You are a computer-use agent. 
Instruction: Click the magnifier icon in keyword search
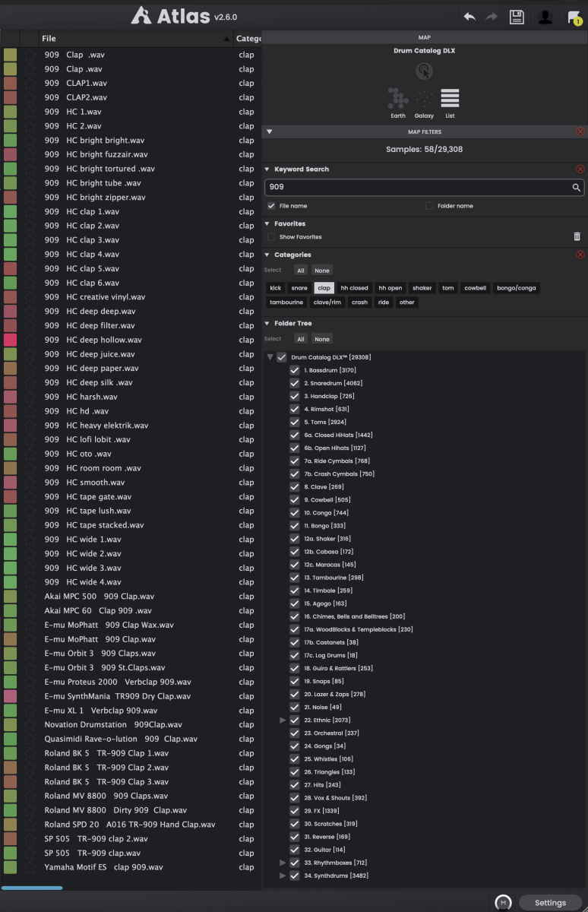tap(577, 187)
